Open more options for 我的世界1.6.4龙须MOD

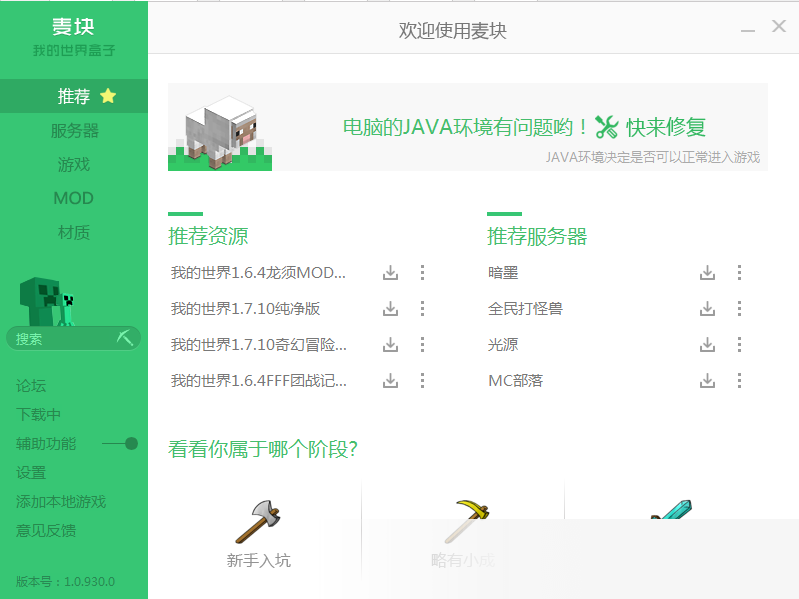422,273
